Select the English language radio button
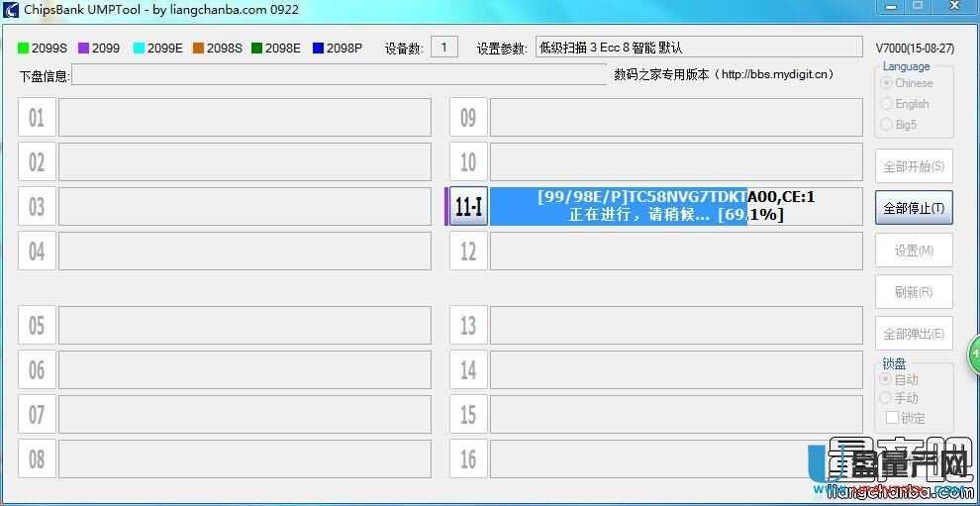Screen dimensions: 980x506 tap(886, 104)
